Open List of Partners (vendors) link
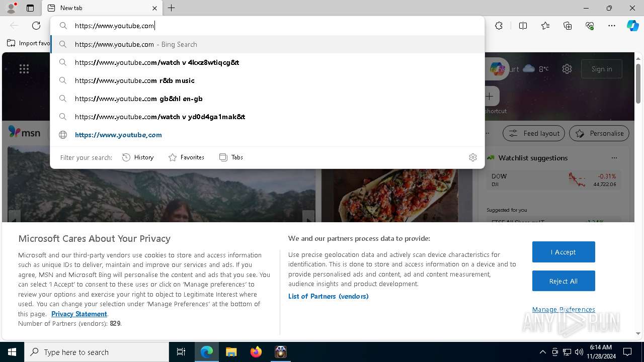Viewport: 644px width, 362px height. [x=328, y=296]
